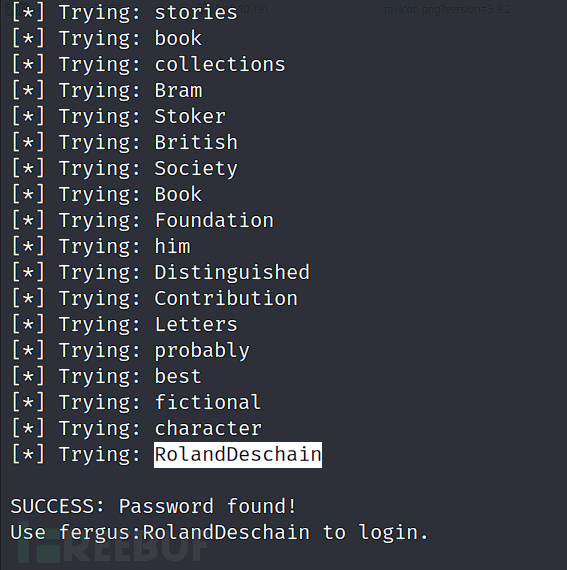The width and height of the screenshot is (567, 570).
Task: Click the faint favicon.png?version=3.9.2 tab
Action: pos(447,9)
